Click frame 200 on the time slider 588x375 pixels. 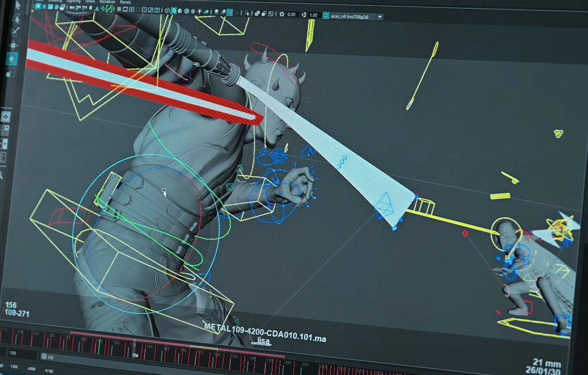coord(287,363)
